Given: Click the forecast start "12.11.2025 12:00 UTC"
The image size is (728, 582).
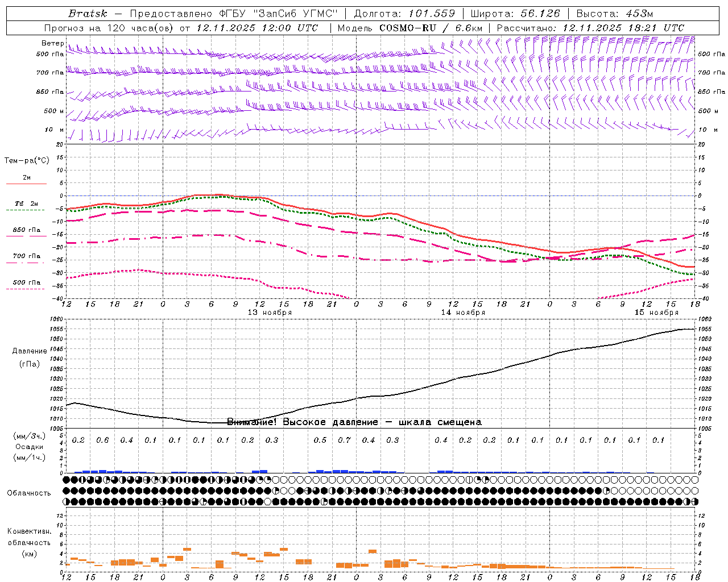Looking at the screenshot, I should pos(257,28).
